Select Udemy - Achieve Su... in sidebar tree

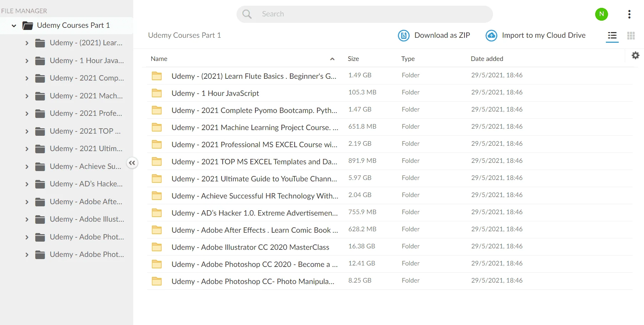click(85, 166)
